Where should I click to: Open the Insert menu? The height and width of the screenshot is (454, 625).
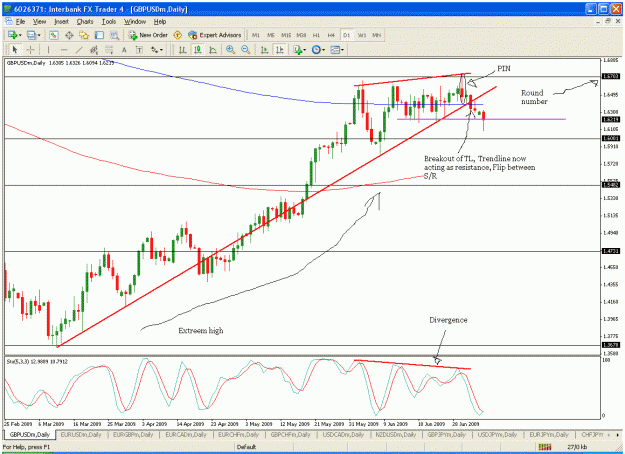click(61, 22)
